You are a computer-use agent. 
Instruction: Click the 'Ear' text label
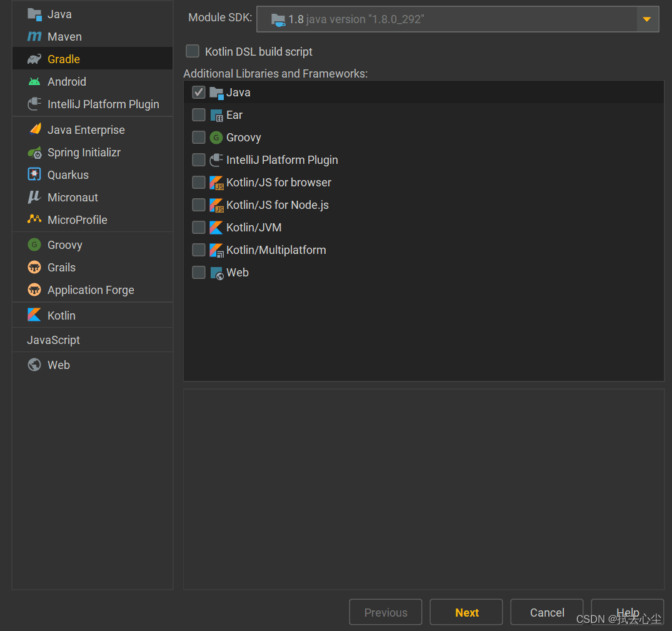coord(234,115)
